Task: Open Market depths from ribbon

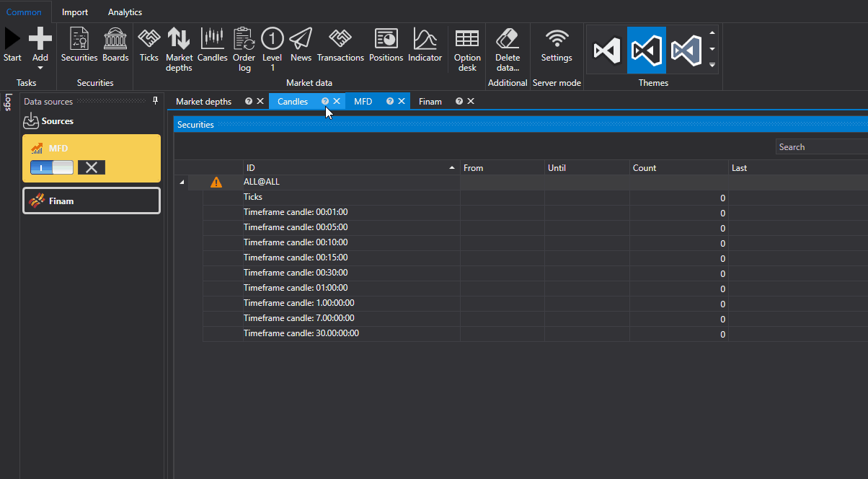Action: pyautogui.click(x=179, y=39)
